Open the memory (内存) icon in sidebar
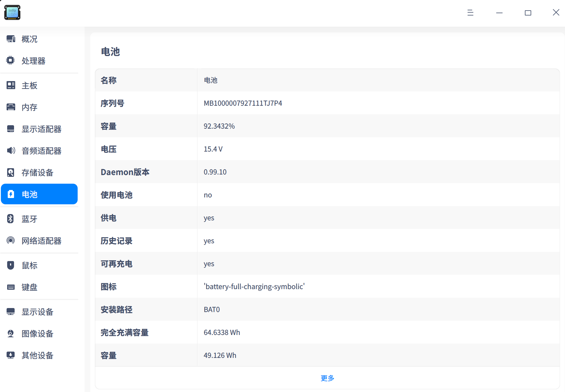Image resolution: width=565 pixels, height=392 pixels. [x=11, y=107]
